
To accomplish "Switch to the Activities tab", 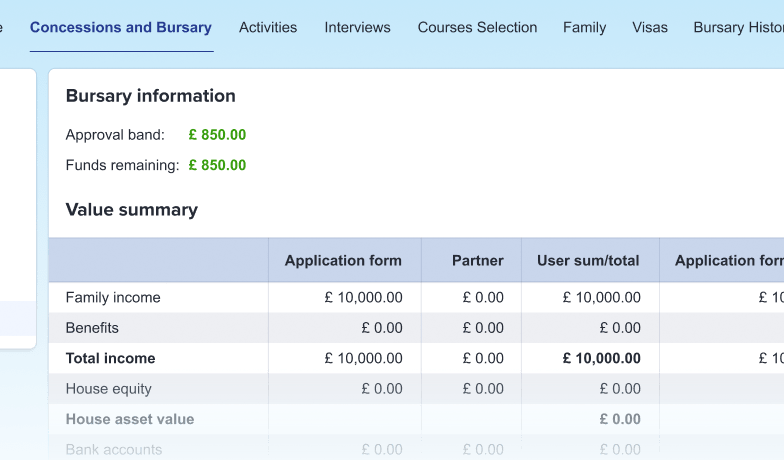I will [268, 28].
